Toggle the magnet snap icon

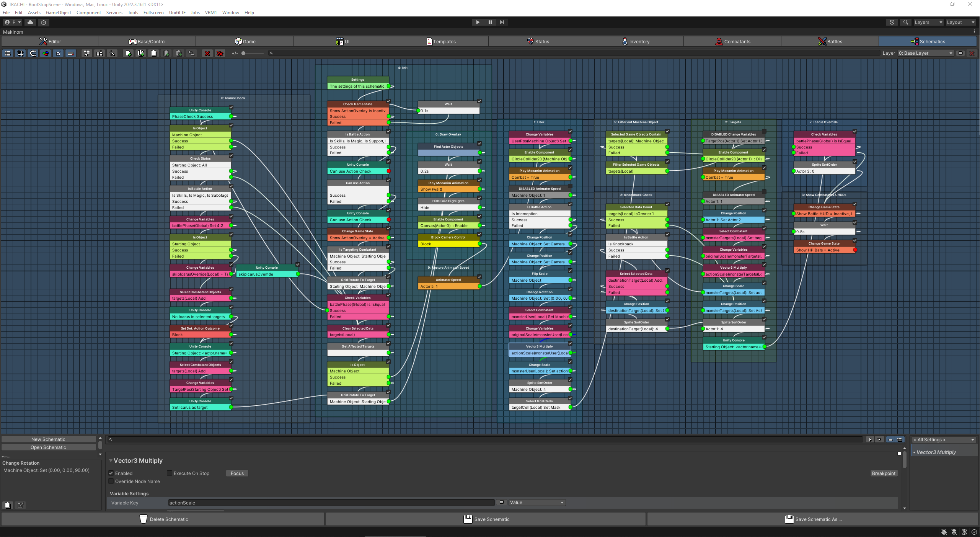click(33, 53)
